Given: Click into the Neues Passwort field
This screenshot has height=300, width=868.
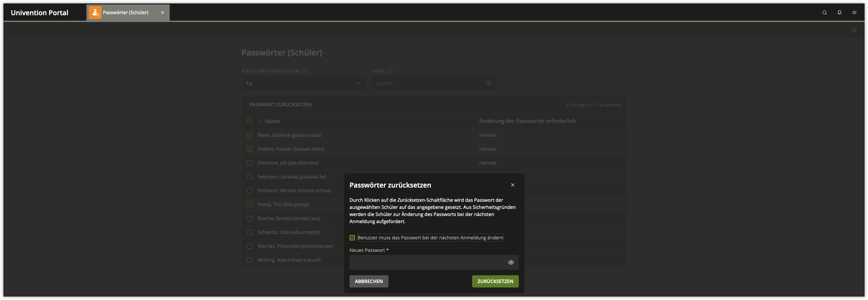Looking at the screenshot, I should [x=434, y=262].
